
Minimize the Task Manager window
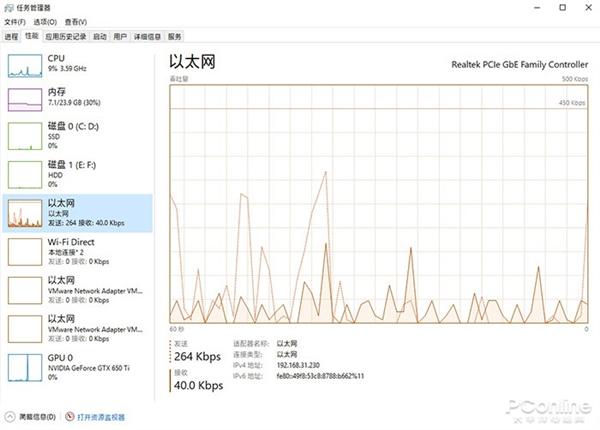537,8
